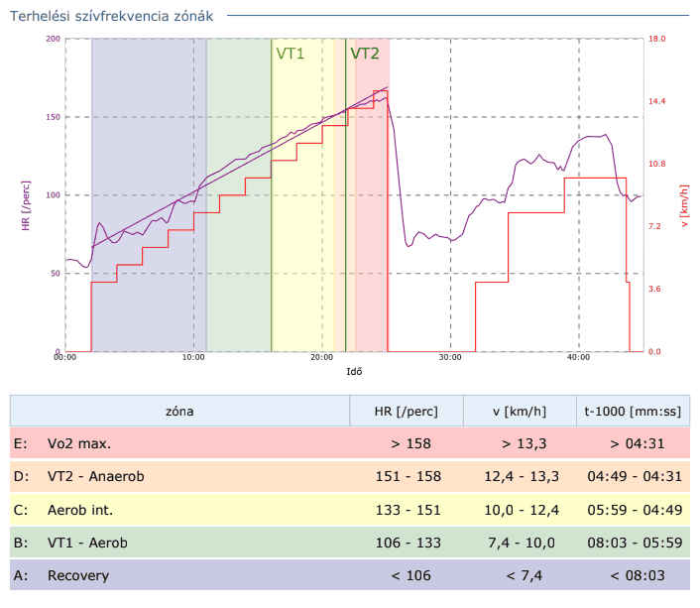Click the 200 tick on HR axis

point(54,39)
